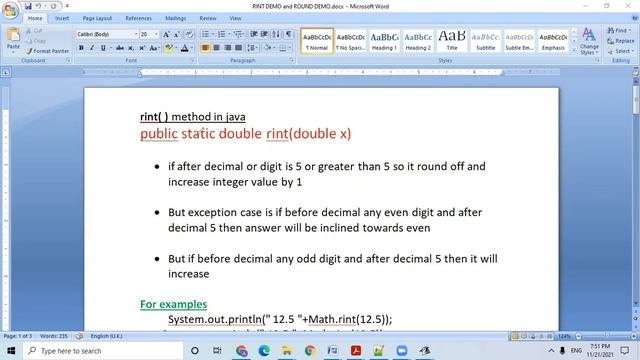Start a numbered list
The height and width of the screenshot is (360, 640).
[x=221, y=34]
